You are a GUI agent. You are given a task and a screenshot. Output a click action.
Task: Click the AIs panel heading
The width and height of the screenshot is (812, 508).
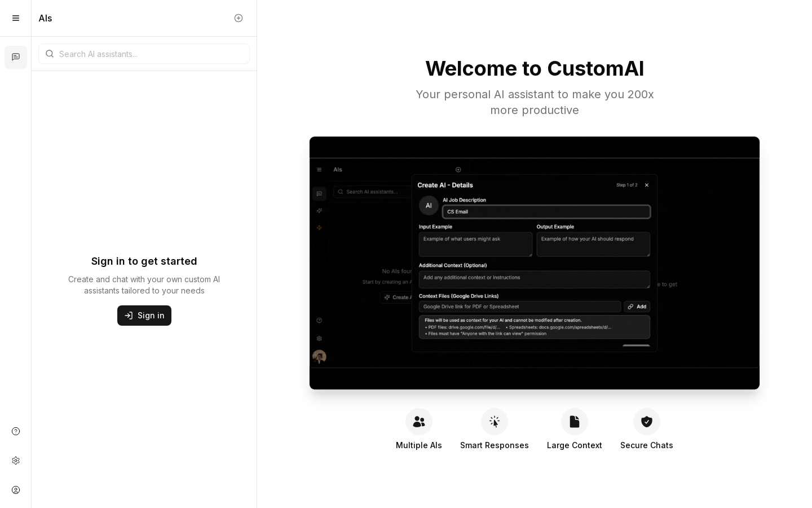click(46, 18)
